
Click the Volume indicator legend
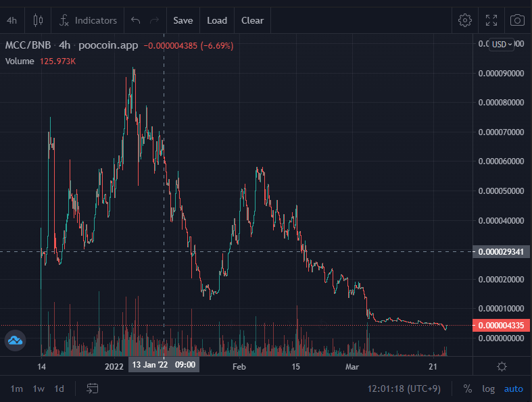[20, 61]
